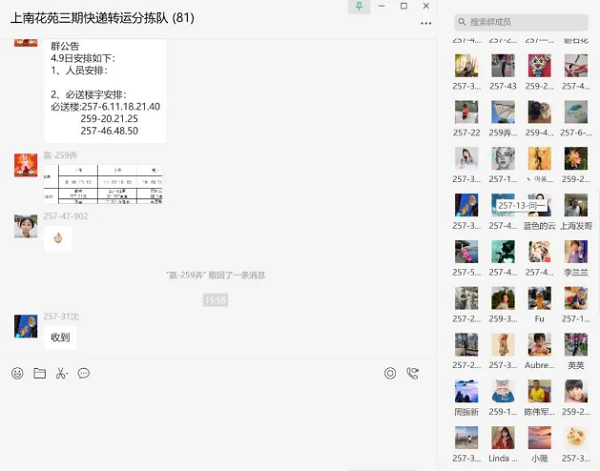Click the send file folder icon
Viewport: 600px width, 471px height.
coord(40,373)
